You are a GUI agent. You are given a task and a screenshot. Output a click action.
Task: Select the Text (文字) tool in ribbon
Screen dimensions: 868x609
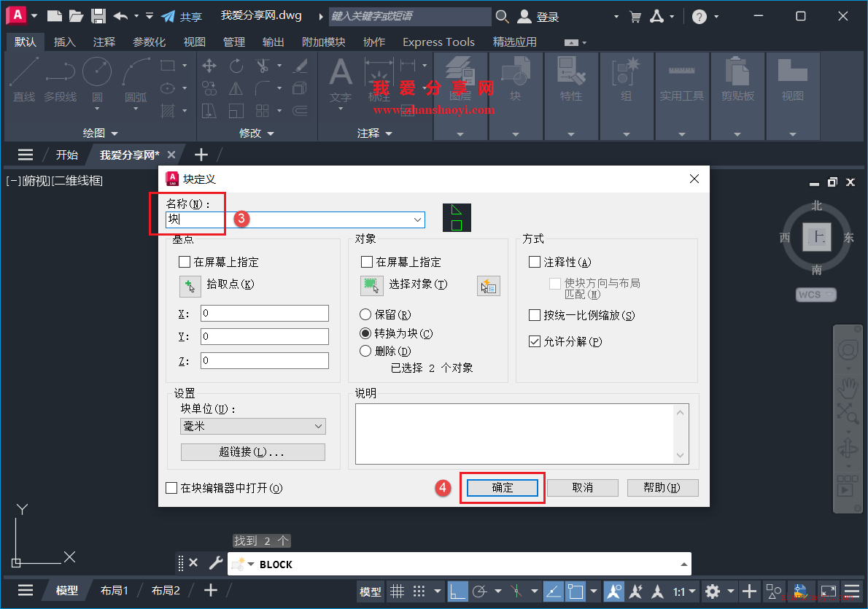pyautogui.click(x=341, y=82)
